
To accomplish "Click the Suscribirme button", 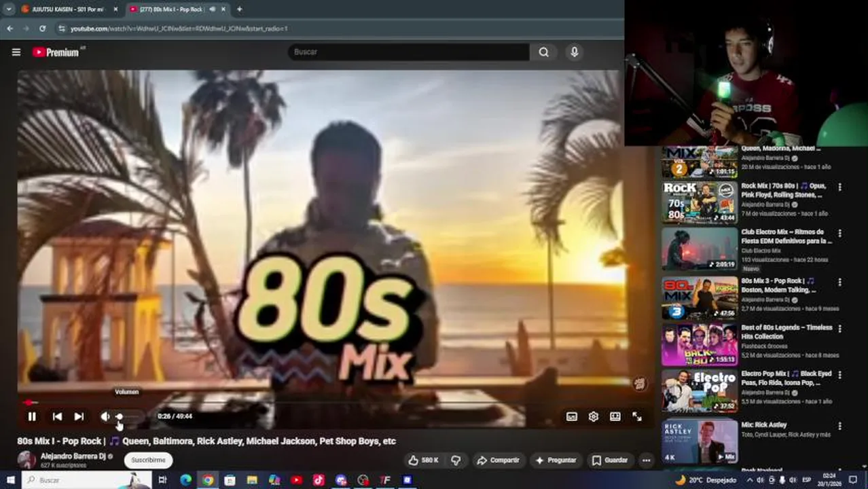I will point(148,460).
